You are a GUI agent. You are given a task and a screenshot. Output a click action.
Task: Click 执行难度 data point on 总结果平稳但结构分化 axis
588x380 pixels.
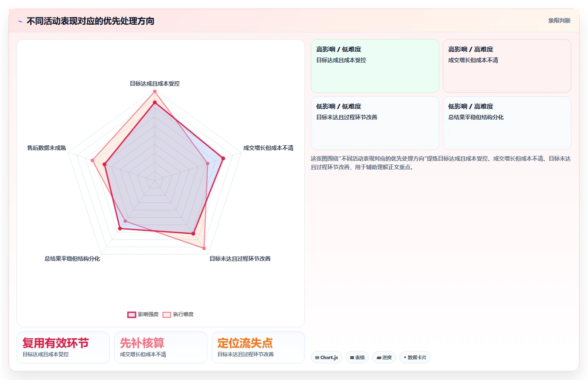pos(125,221)
